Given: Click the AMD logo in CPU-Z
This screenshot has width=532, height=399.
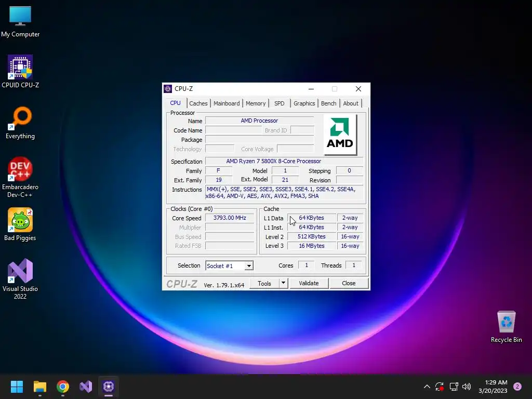Looking at the screenshot, I should point(340,135).
